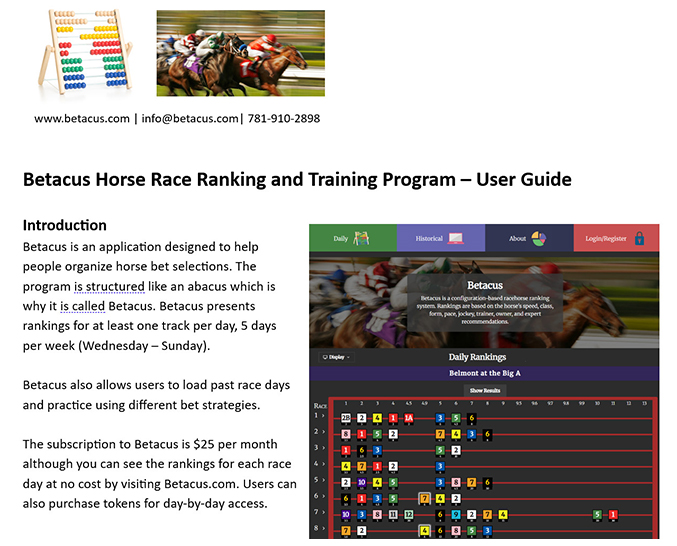Click the 1A horse tile in race 1
Screen dimensions: 677x546
tap(408, 418)
